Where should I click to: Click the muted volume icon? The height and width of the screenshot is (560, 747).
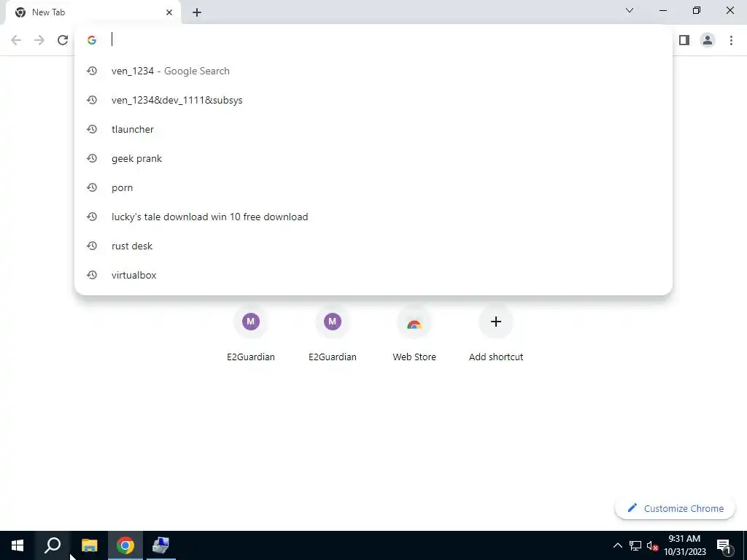[x=652, y=545]
